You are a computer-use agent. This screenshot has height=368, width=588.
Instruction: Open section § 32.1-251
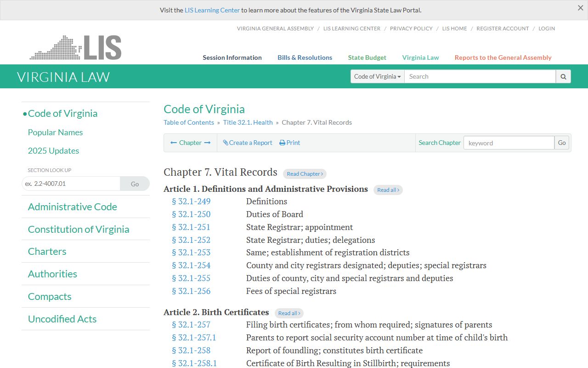(x=191, y=227)
